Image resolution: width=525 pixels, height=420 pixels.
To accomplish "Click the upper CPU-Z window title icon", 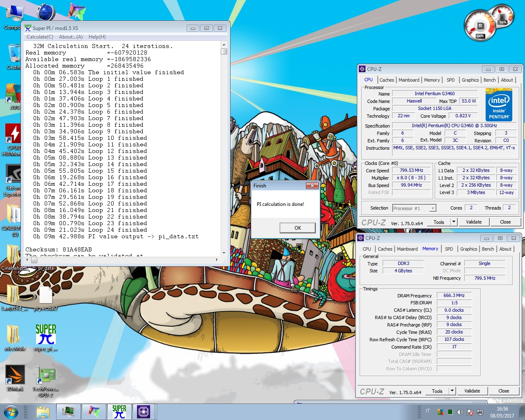I will coord(362,69).
